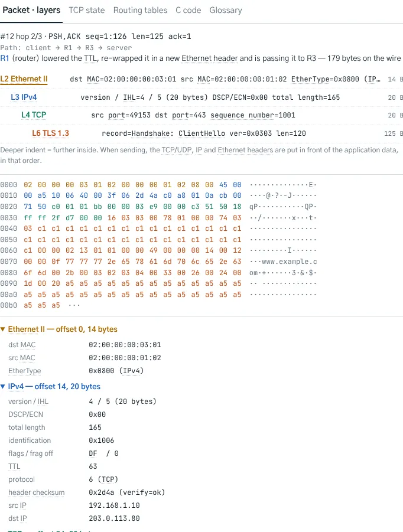Click the checksum value 0x2d4a (verify=ok)
Screen dimensions: 403x532
tap(126, 492)
